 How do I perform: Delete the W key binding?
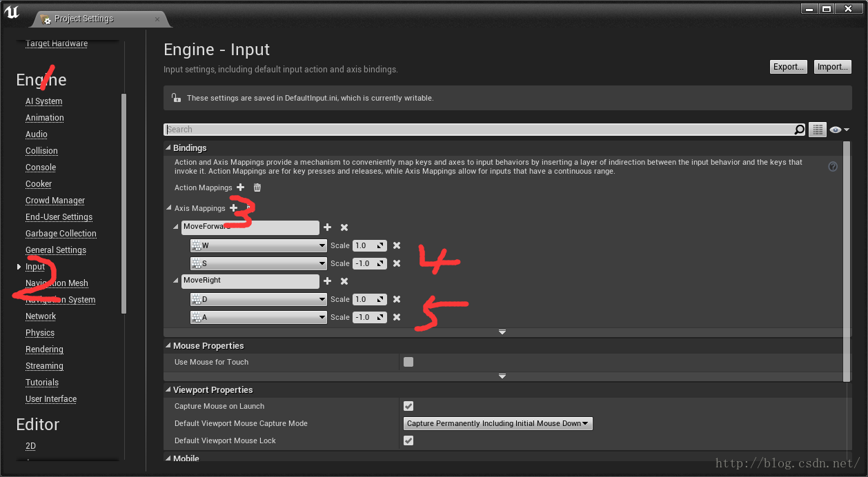click(x=397, y=245)
